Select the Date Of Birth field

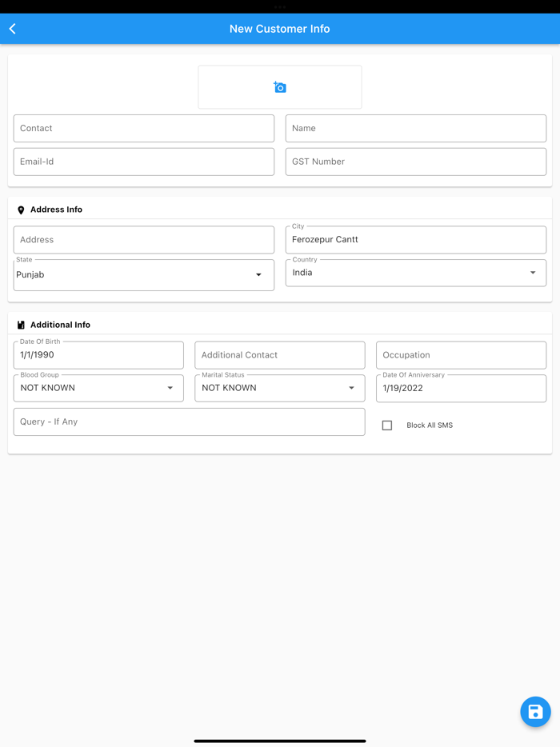point(98,354)
